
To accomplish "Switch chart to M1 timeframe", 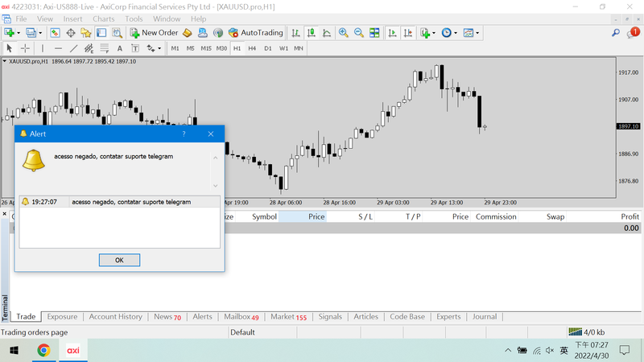I will click(175, 48).
